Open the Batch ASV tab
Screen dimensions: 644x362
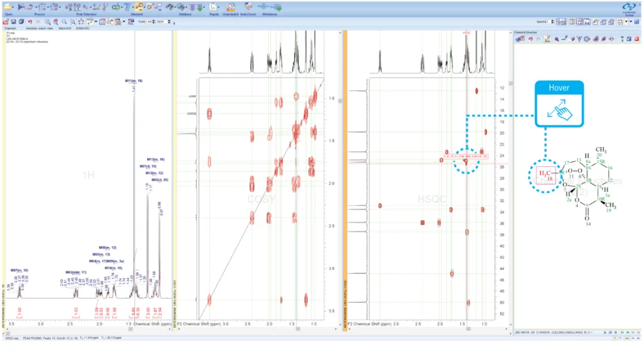coord(65,29)
